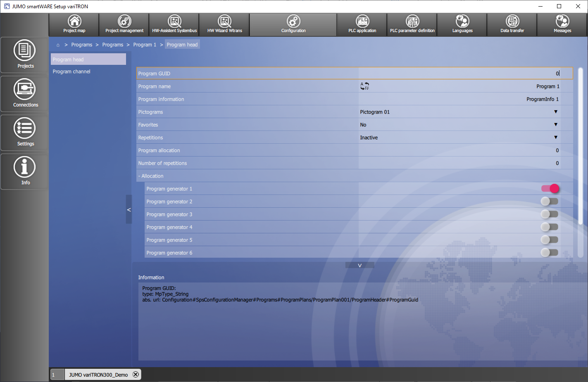Open the Favorites dropdown

coord(555,125)
